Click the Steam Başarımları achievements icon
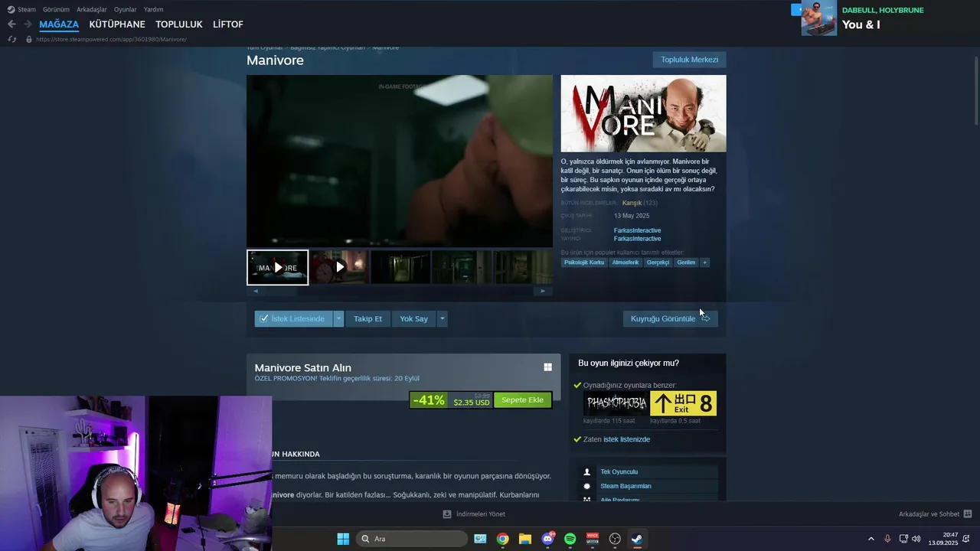The image size is (980, 551). pos(587,486)
